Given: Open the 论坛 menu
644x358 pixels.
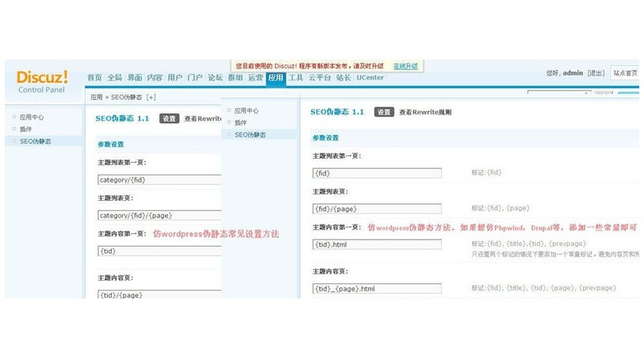Looking at the screenshot, I should click(x=215, y=77).
